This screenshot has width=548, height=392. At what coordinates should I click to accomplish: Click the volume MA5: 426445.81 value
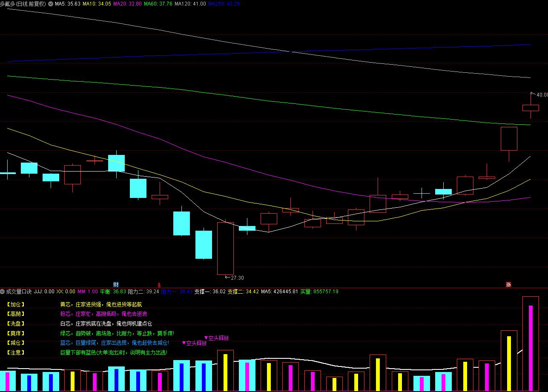click(x=280, y=292)
